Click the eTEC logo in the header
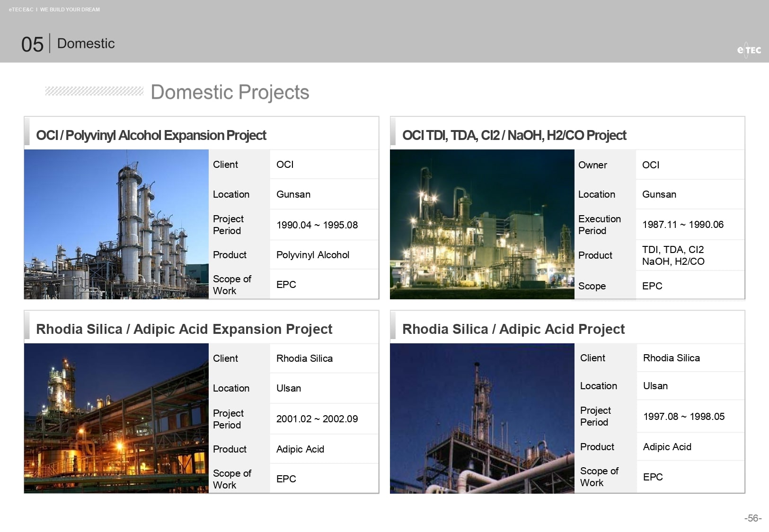 pyautogui.click(x=749, y=50)
